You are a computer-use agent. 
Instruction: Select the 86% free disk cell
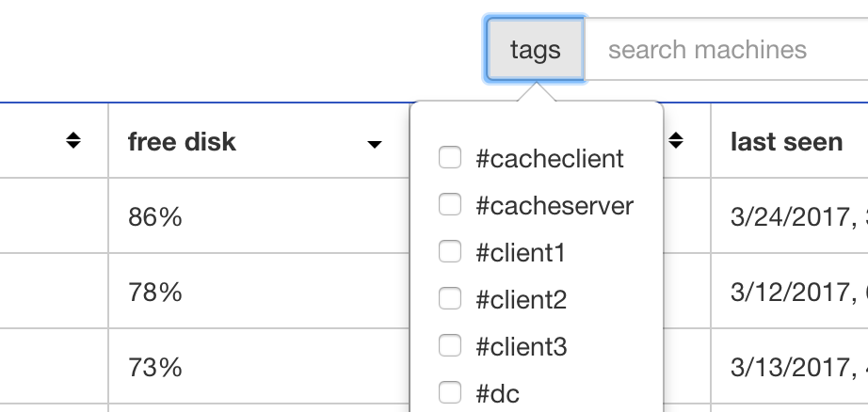(x=155, y=216)
